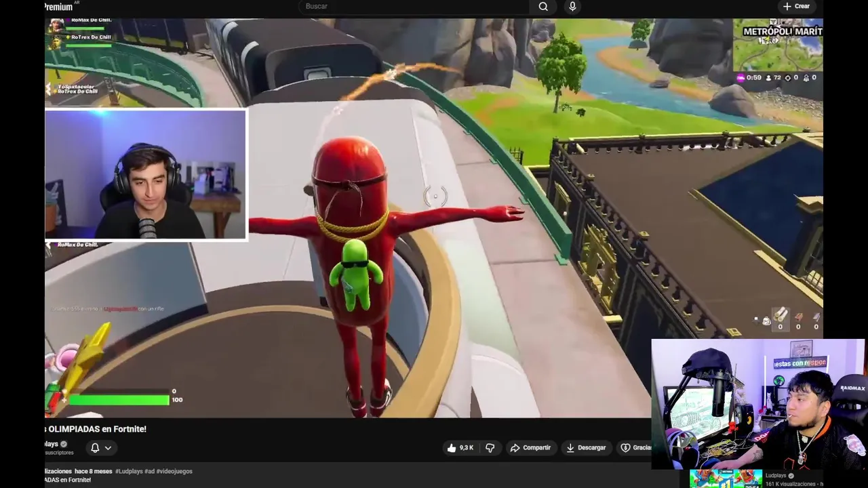868x488 pixels.
Task: Click the video title OLIMPIADAS en Fortnite!
Action: 96,429
